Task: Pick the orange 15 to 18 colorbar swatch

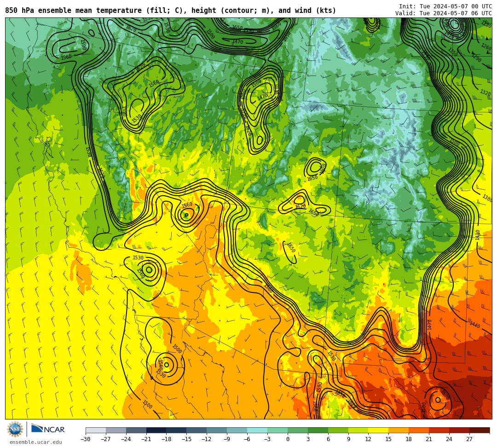Action: [x=399, y=430]
